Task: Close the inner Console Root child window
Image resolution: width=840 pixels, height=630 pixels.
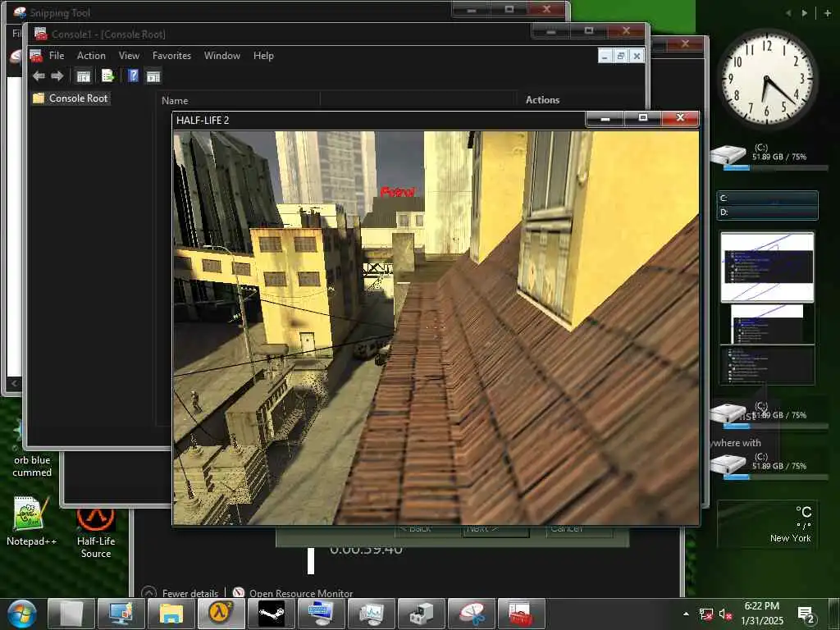Action: click(x=637, y=56)
